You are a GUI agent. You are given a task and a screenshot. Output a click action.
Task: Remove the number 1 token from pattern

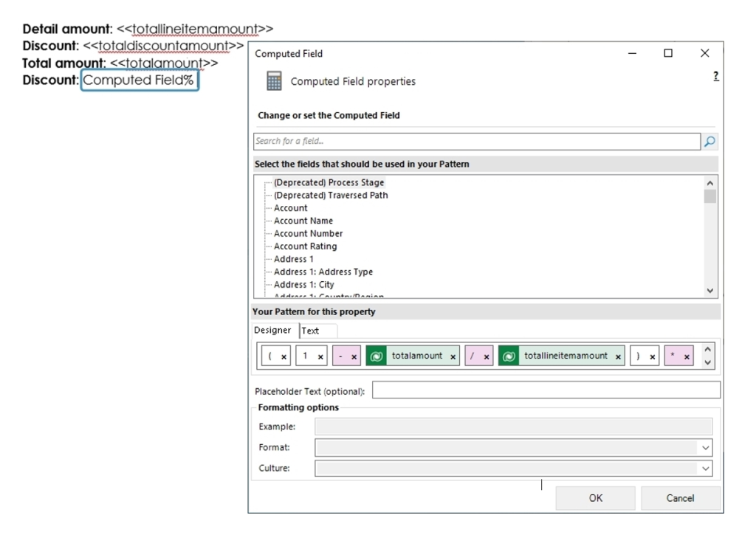tap(320, 357)
